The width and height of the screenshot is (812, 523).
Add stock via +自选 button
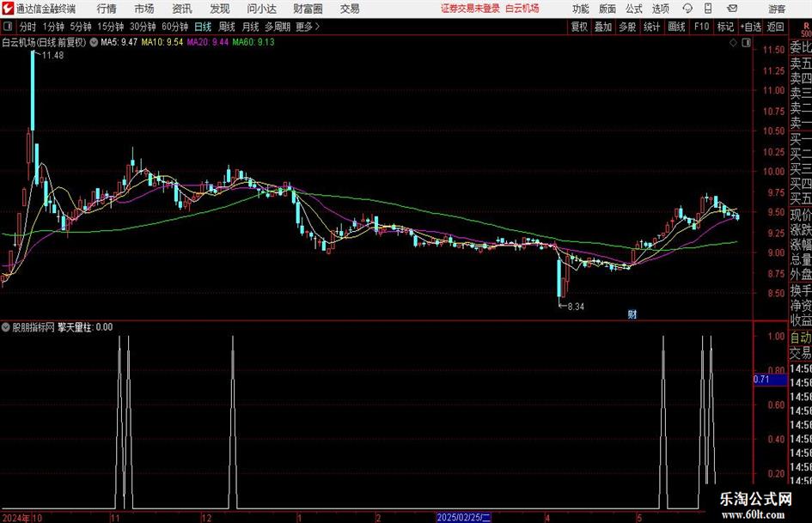(x=751, y=27)
